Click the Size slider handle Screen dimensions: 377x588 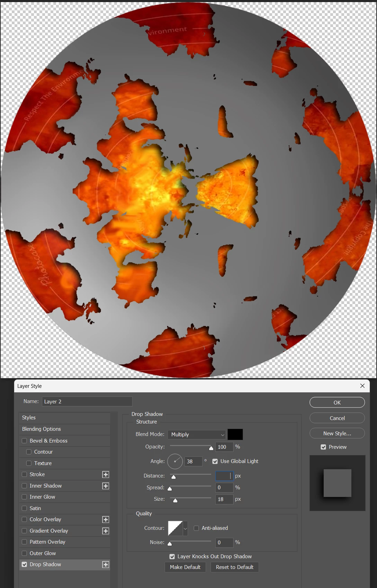click(175, 500)
